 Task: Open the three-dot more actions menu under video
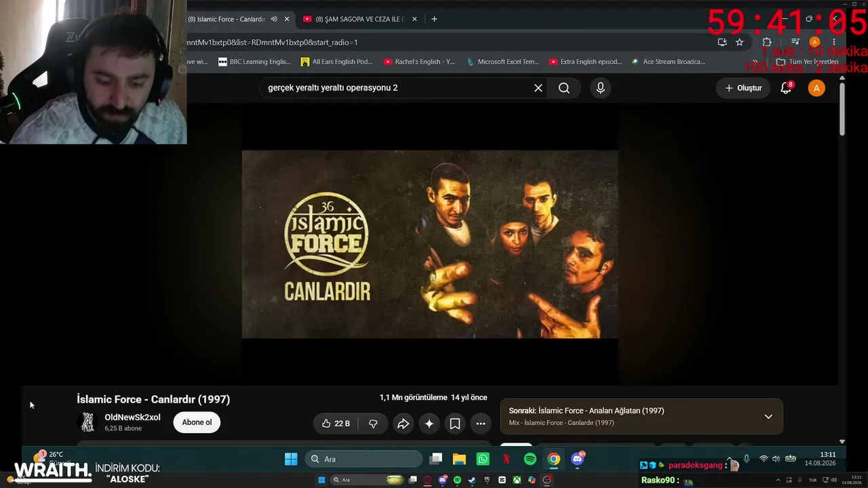tap(481, 424)
